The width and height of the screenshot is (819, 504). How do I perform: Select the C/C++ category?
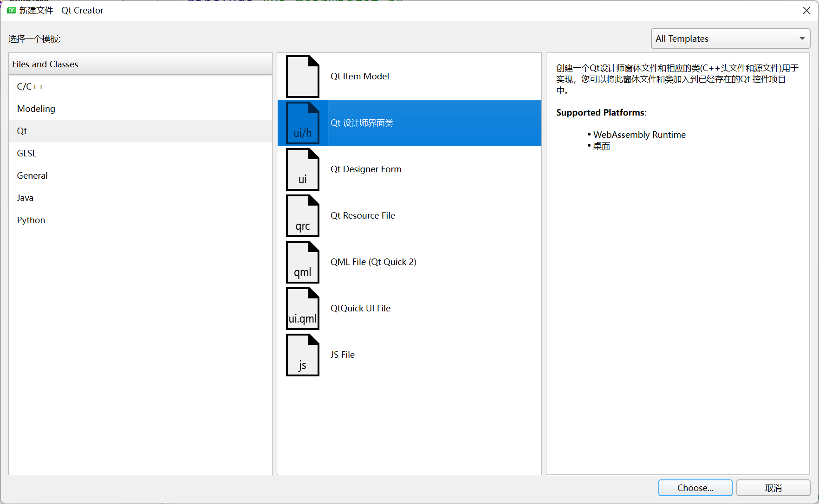point(140,87)
